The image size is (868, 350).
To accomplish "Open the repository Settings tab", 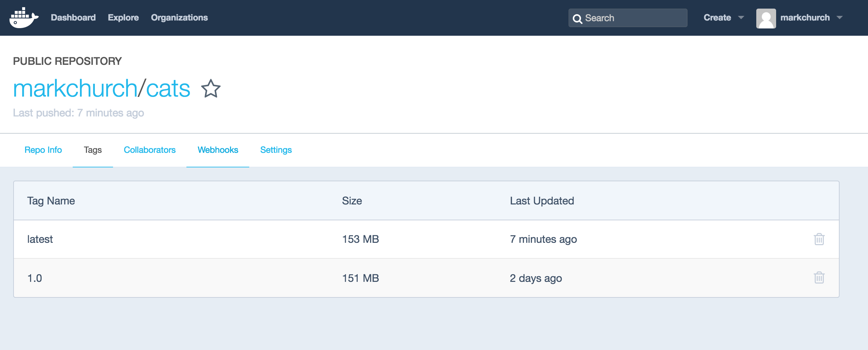I will click(276, 150).
